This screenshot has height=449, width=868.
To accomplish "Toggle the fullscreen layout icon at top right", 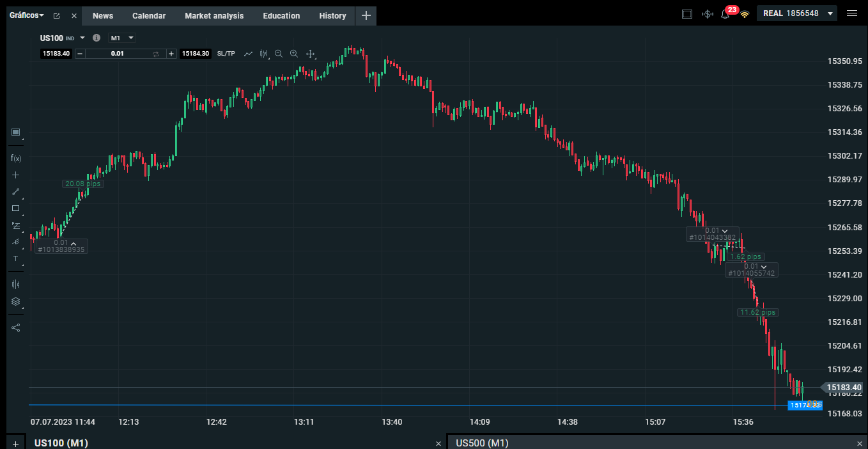I will click(687, 13).
